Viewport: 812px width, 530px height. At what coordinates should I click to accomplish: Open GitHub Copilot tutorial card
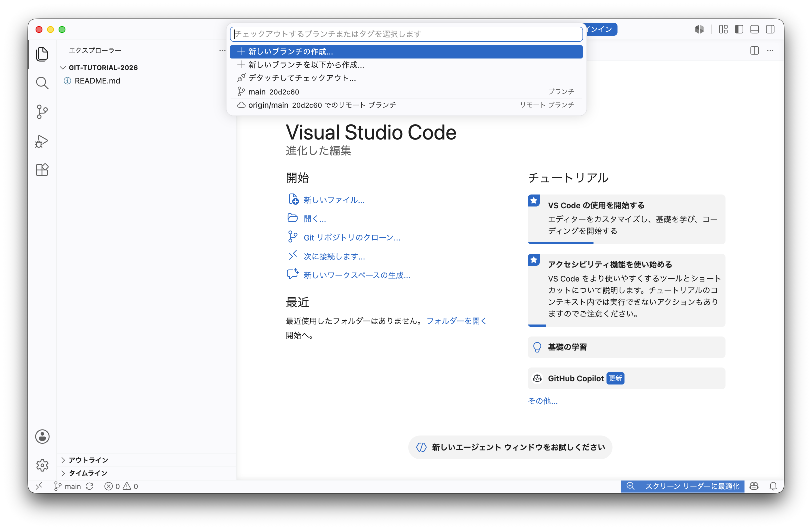tap(626, 378)
